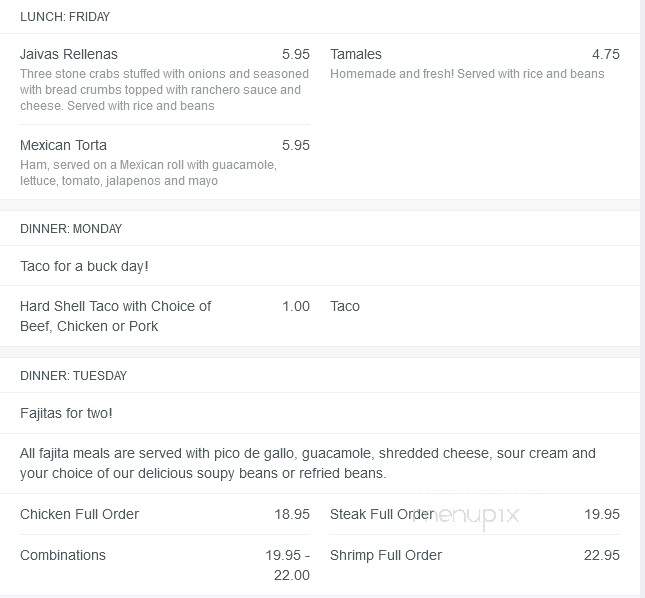Viewport: 645px width, 598px height.
Task: Click the vertical scrollbar on the right edge
Action: pos(643,299)
